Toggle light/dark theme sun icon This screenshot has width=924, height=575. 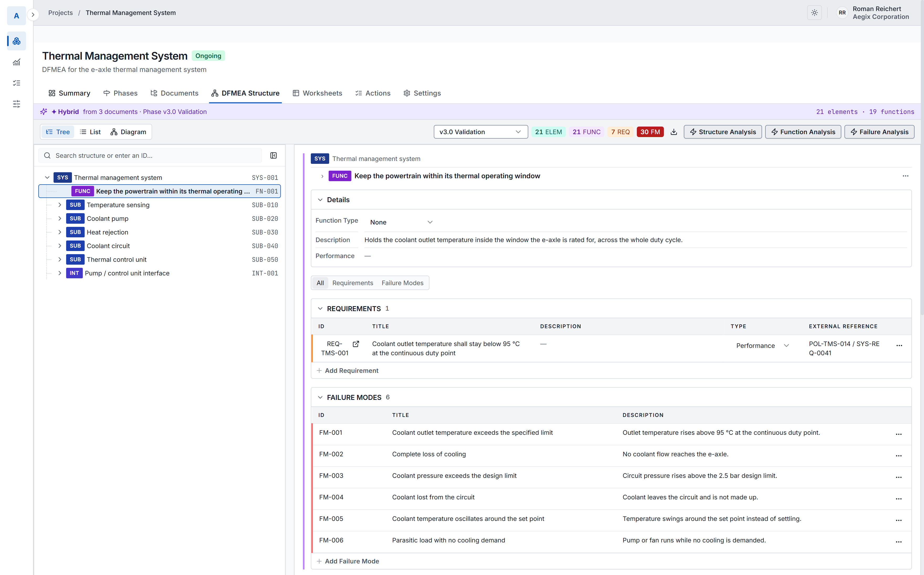[814, 13]
